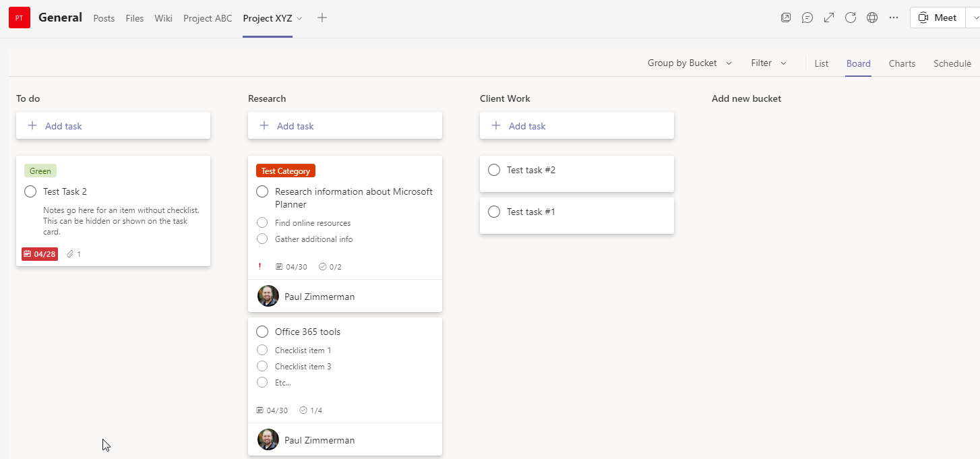Expand the Meet dropdown arrow
Image resolution: width=980 pixels, height=459 pixels.
pyautogui.click(x=975, y=18)
